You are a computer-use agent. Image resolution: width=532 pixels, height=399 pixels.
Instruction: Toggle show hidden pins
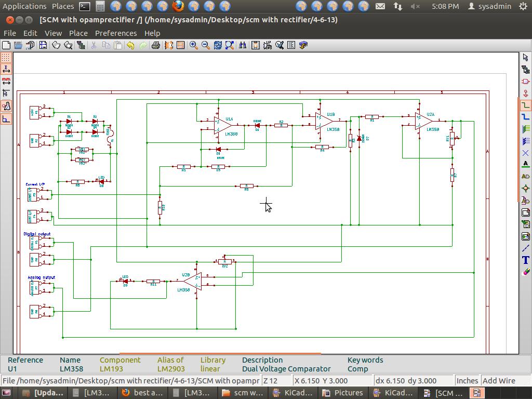pos(6,106)
